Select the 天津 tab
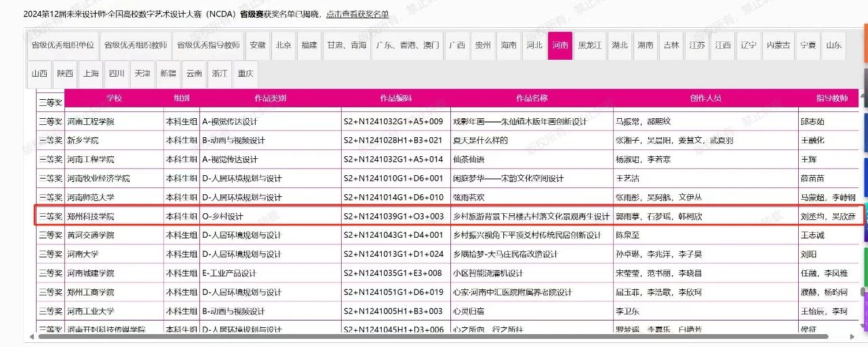This screenshot has width=868, height=347. point(143,74)
